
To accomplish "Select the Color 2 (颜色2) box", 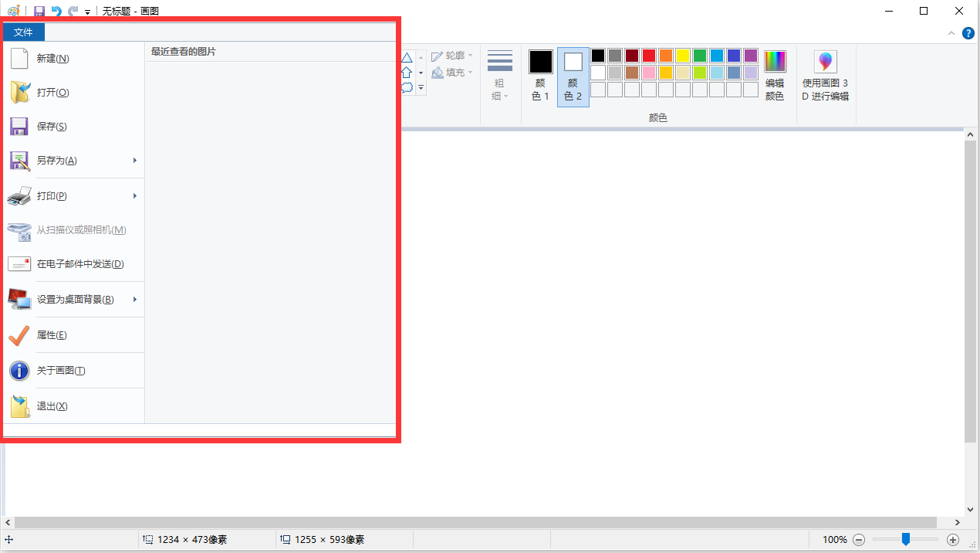I will pos(573,63).
